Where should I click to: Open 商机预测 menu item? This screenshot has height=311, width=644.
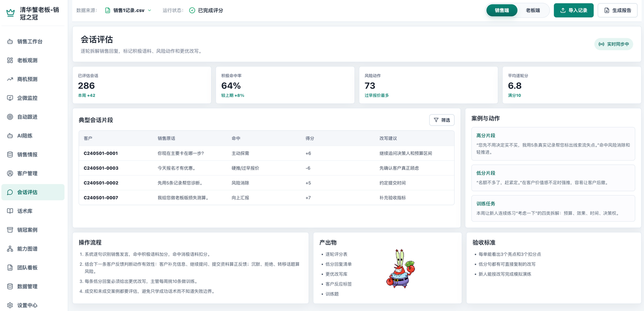pos(33,79)
